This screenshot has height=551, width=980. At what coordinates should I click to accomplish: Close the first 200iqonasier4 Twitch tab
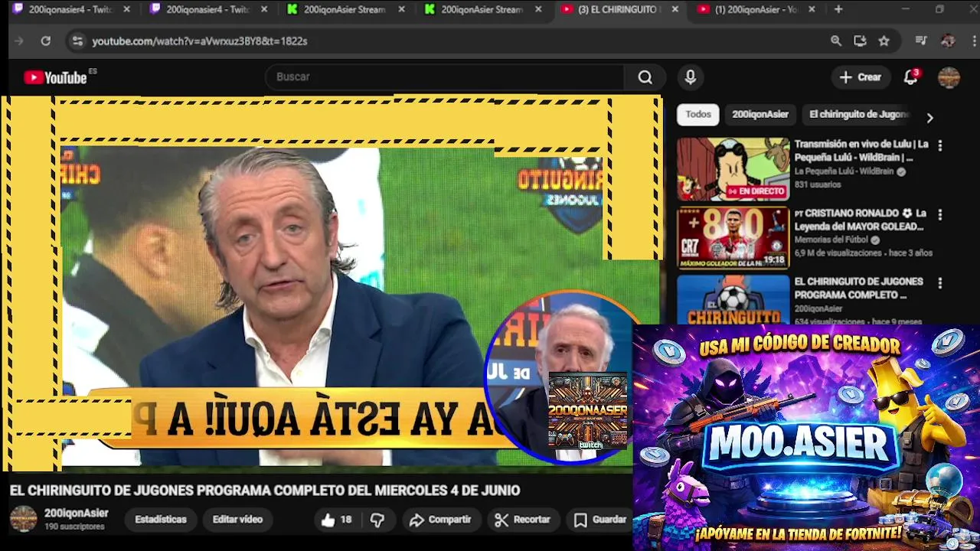(x=126, y=9)
